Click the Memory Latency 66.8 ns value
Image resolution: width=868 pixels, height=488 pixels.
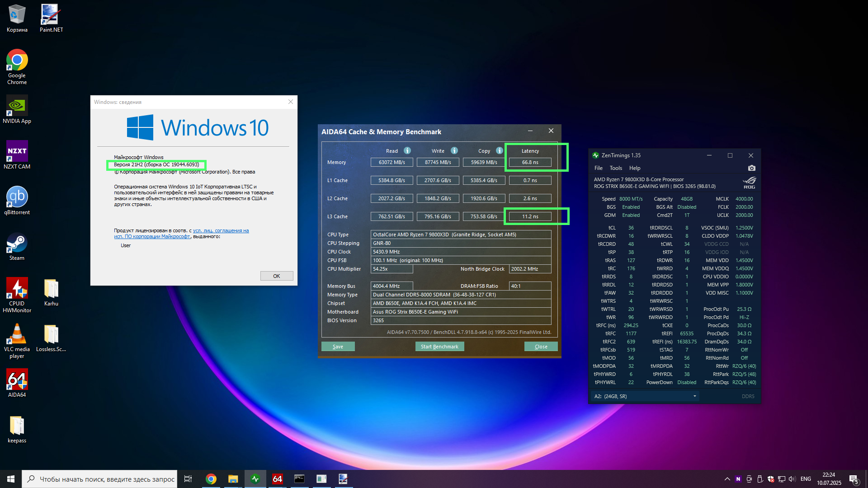[530, 162]
